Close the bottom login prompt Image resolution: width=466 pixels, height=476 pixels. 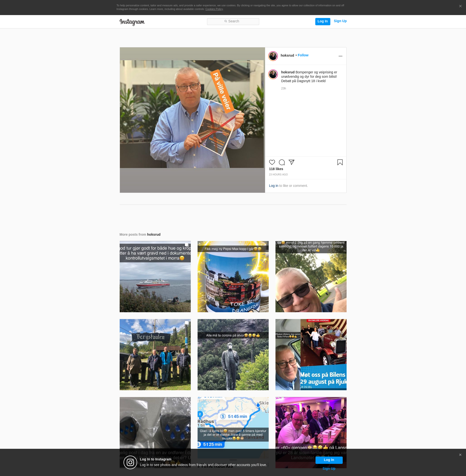(460, 455)
